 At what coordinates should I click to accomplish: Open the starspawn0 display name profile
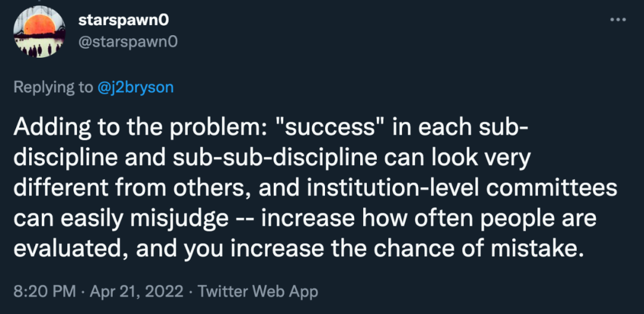pyautogui.click(x=124, y=20)
